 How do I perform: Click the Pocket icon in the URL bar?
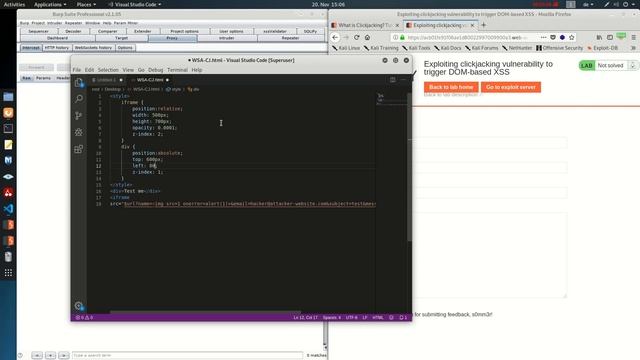553,37
